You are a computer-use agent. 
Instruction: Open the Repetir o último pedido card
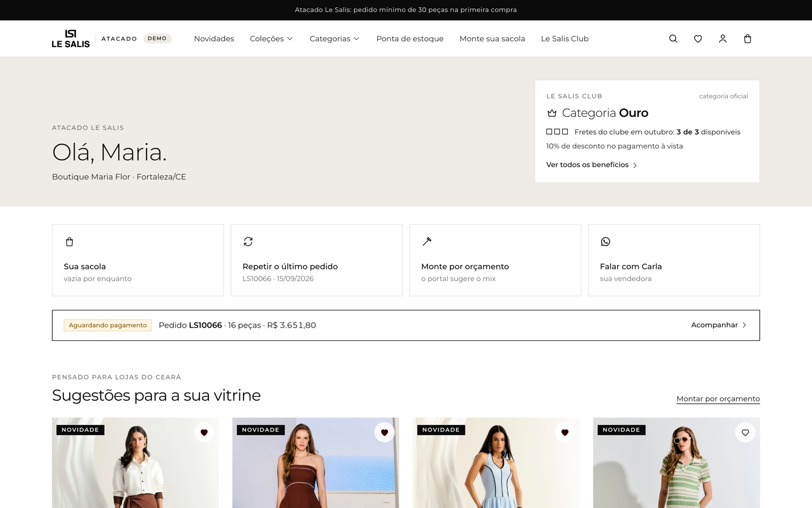click(317, 260)
